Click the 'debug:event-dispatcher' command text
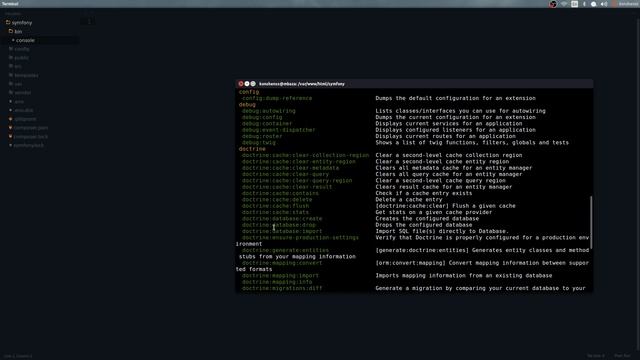This screenshot has height=360, width=640. [278, 130]
